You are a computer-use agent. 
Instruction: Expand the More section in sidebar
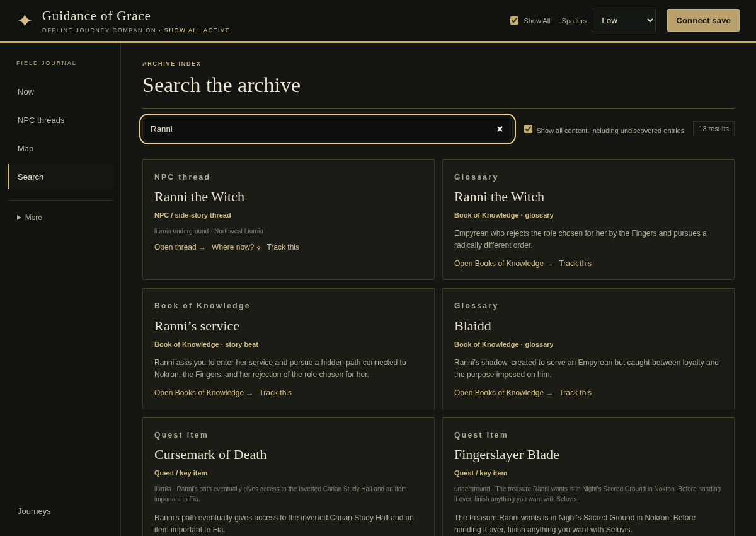coord(30,218)
